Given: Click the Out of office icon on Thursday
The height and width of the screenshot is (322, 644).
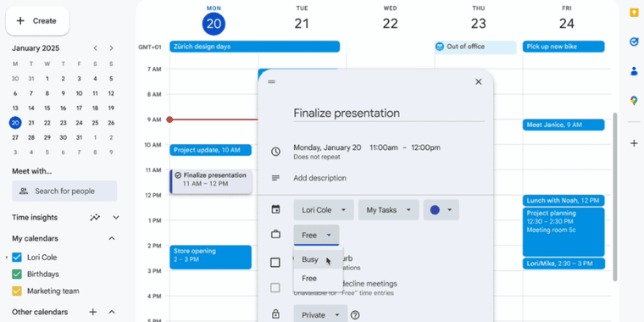Looking at the screenshot, I should click(440, 47).
